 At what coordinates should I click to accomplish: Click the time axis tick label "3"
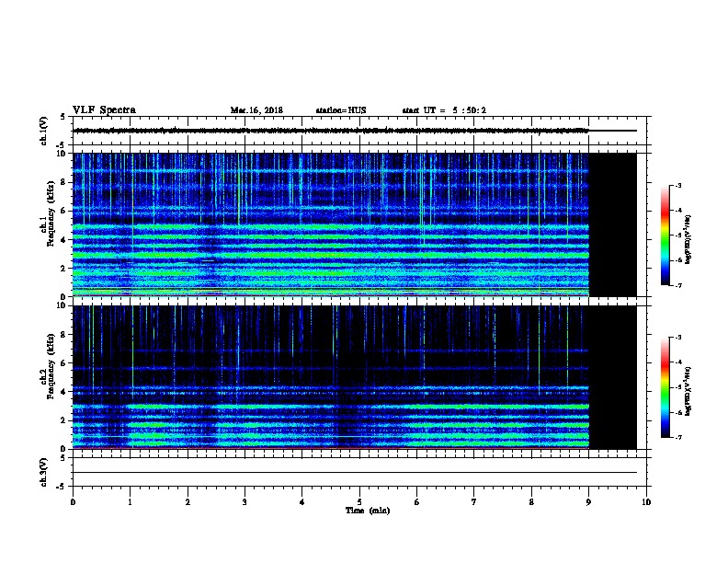click(245, 502)
